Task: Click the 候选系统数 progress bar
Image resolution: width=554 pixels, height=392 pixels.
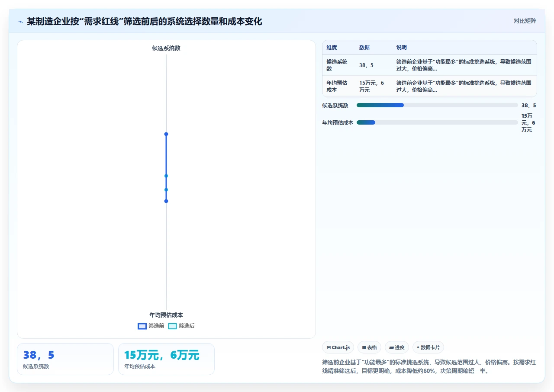Action: click(437, 105)
